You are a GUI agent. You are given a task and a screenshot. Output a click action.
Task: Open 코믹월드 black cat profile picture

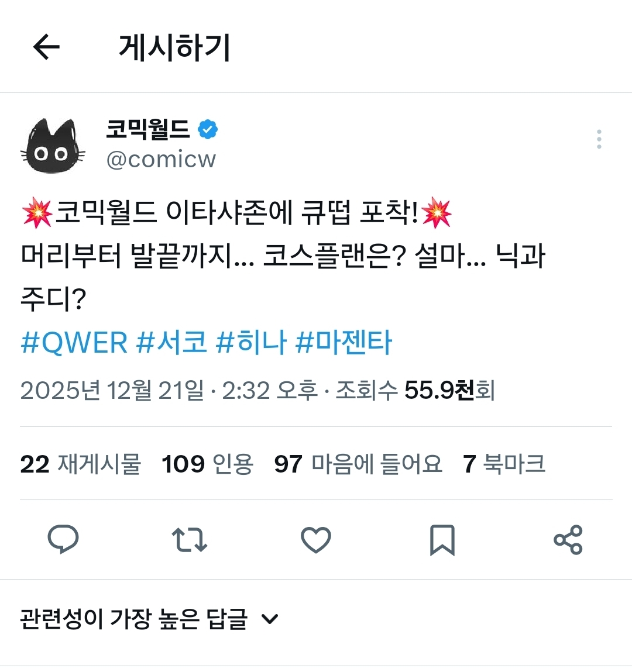53,145
